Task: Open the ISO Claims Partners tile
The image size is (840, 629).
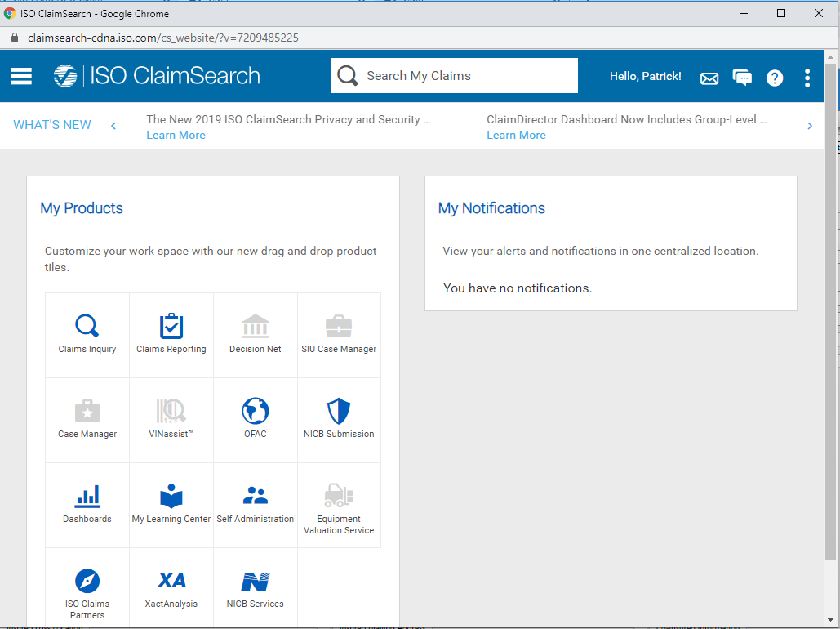Action: [x=87, y=589]
